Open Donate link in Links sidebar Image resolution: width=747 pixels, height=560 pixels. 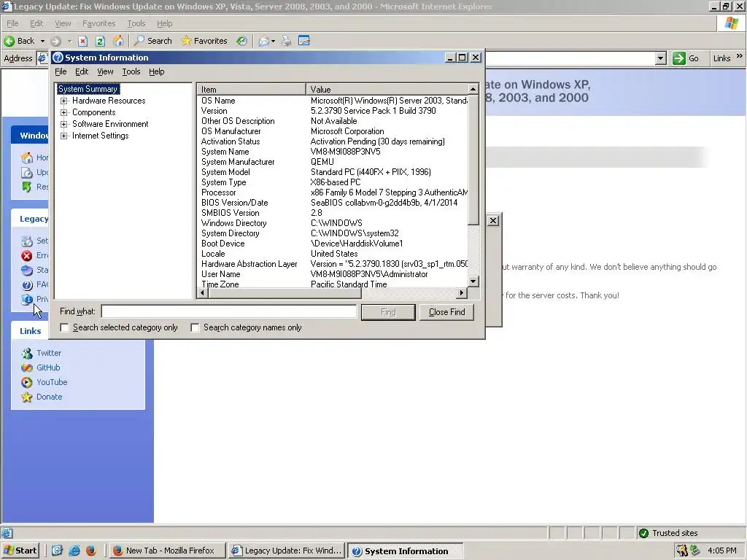[49, 397]
